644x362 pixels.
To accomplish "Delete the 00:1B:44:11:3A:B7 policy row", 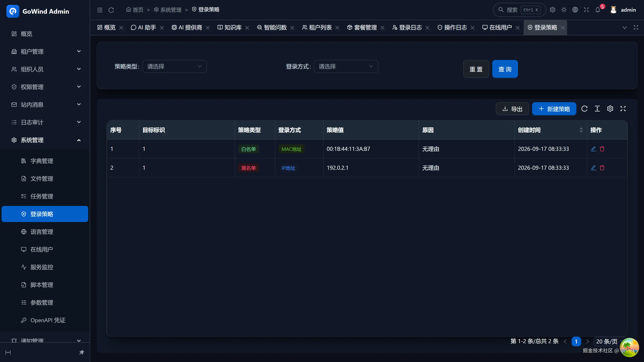I will (602, 149).
